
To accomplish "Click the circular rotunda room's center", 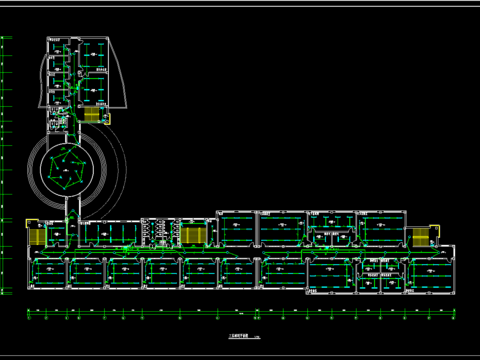I will click(x=67, y=170).
